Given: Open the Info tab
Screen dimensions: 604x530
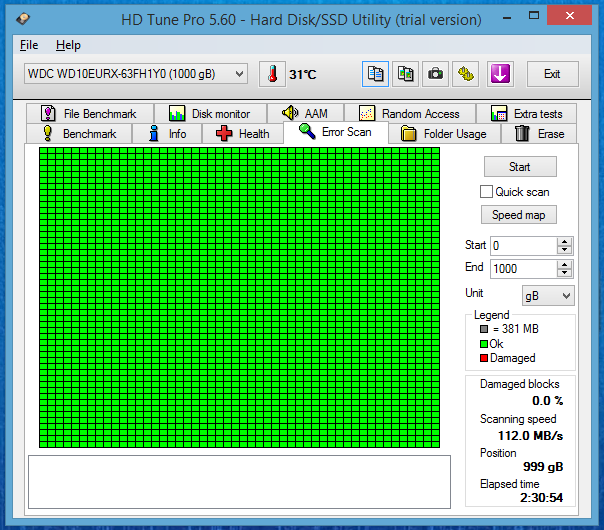Looking at the screenshot, I should point(167,134).
